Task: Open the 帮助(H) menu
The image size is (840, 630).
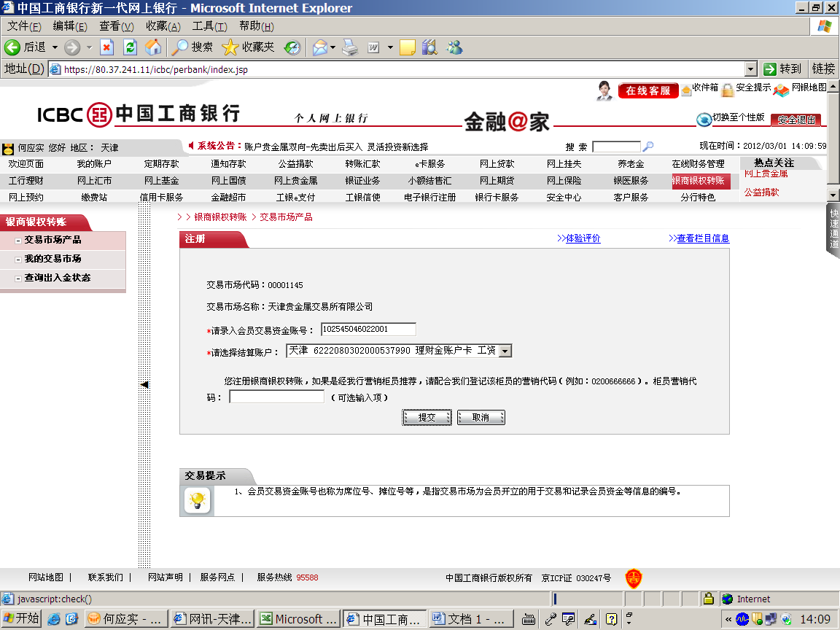Action: click(257, 26)
